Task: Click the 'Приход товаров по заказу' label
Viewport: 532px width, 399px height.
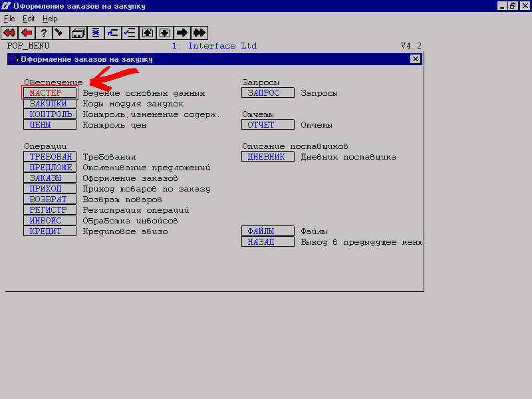Action: tap(146, 189)
